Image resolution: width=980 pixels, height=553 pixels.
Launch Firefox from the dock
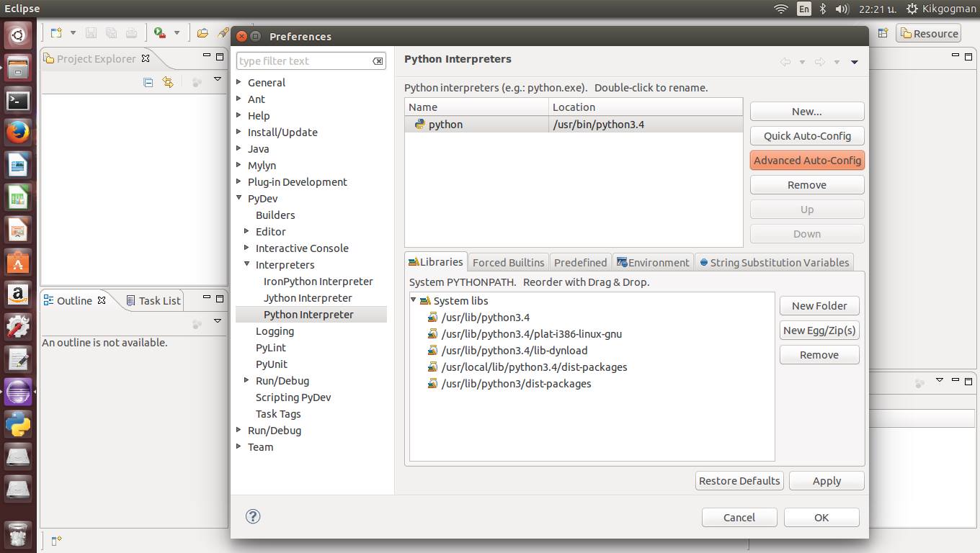pyautogui.click(x=18, y=133)
